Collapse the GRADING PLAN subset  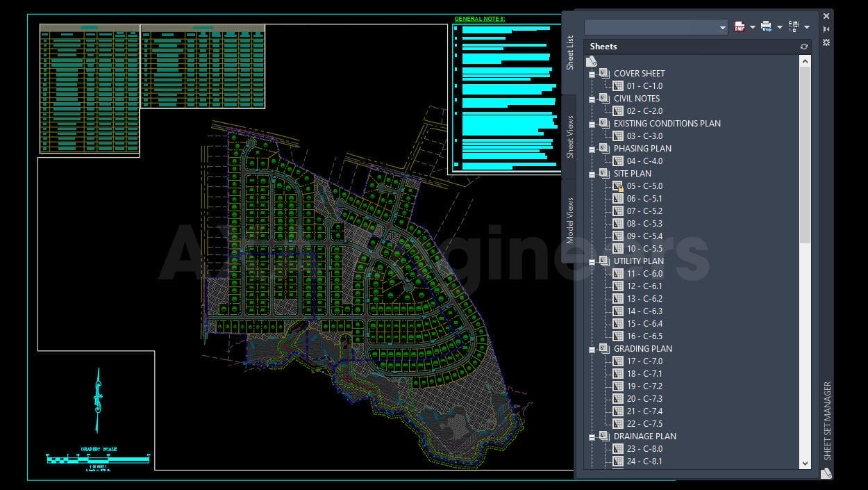pos(592,348)
